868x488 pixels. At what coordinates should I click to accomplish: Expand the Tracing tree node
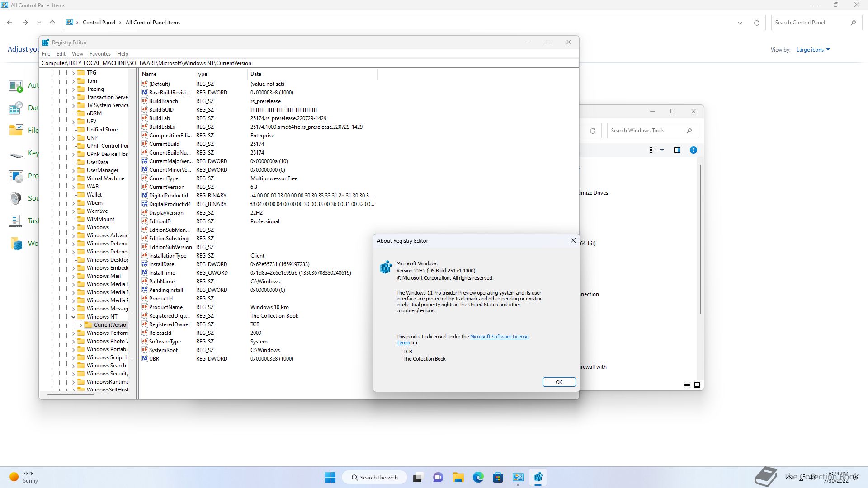pos(73,89)
